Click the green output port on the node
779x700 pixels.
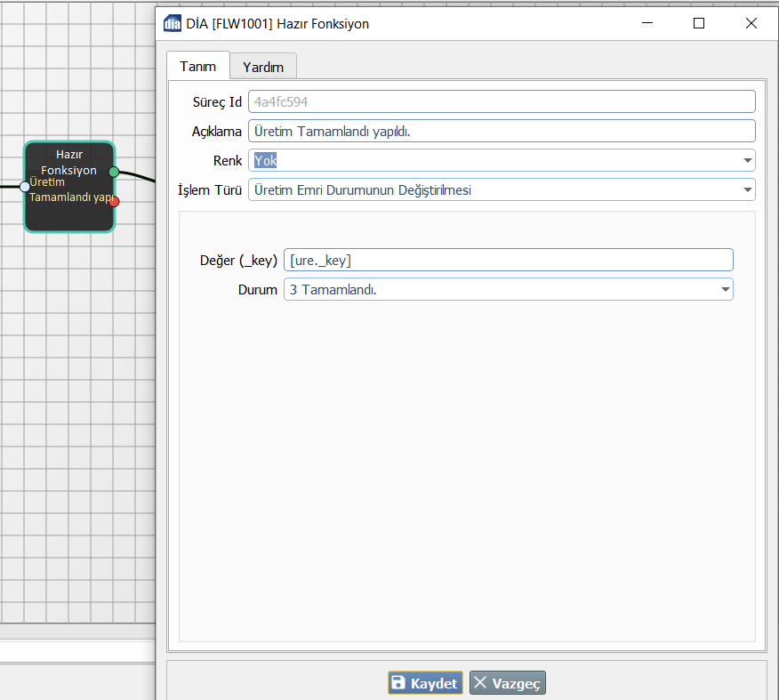coord(114,172)
